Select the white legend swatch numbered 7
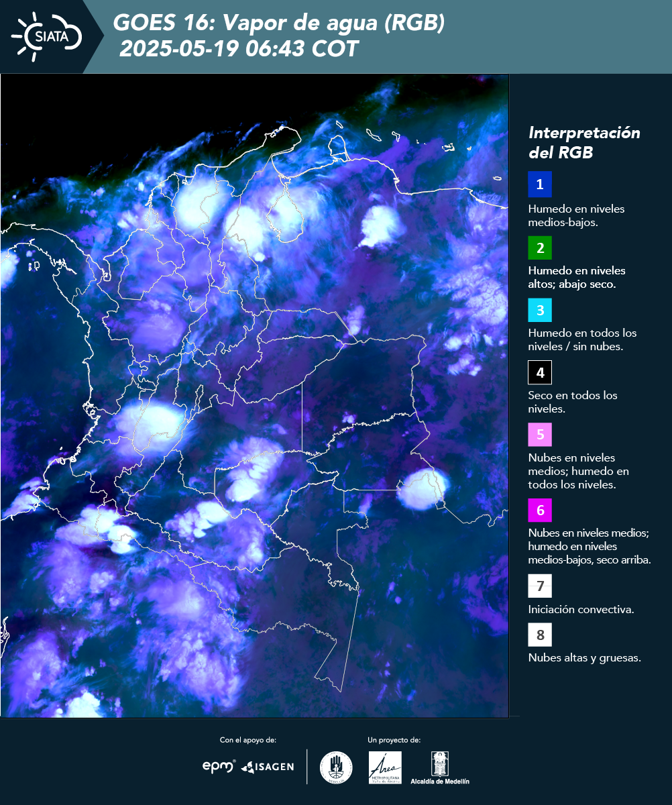This screenshot has width=672, height=805. 540,586
